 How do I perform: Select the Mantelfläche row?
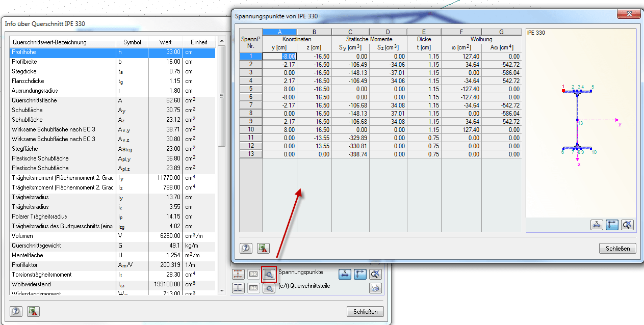tap(112, 255)
